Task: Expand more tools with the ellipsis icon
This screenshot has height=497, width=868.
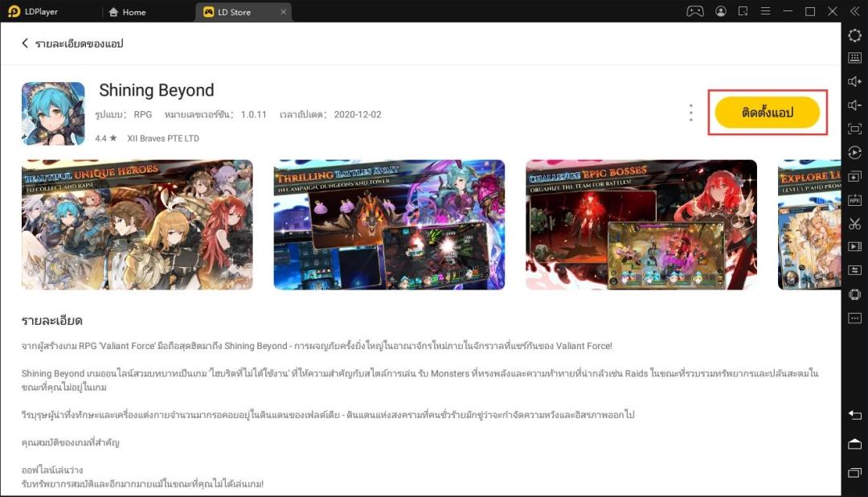Action: pos(854,318)
